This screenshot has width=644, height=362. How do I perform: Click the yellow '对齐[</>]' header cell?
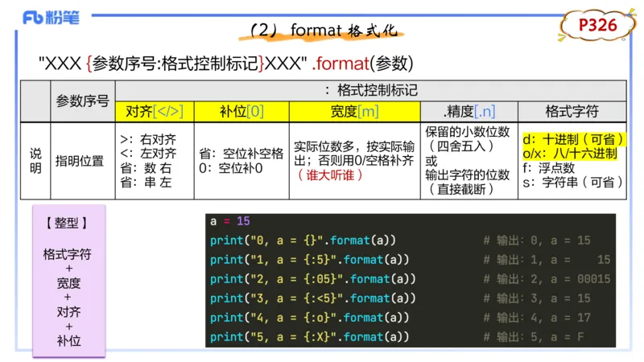[x=155, y=111]
